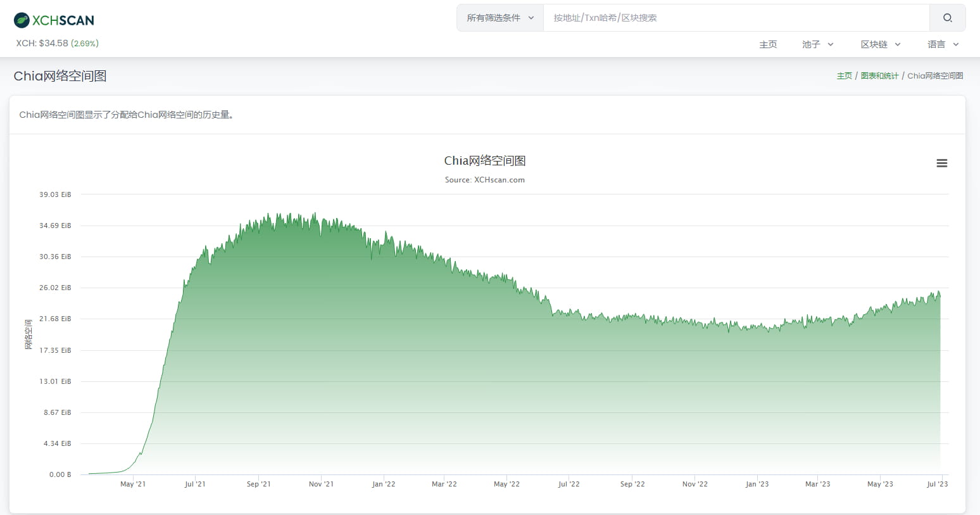Click the 34.69 EiB axis label

(x=55, y=226)
